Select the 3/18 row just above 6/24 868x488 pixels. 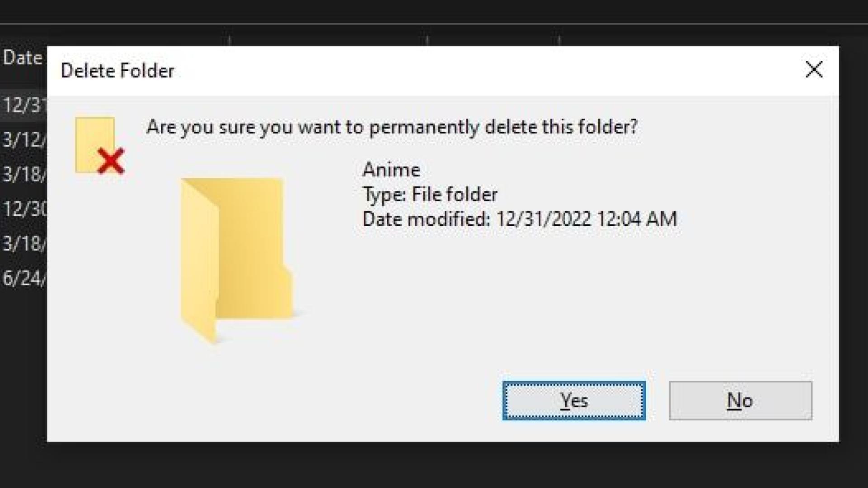pos(24,244)
